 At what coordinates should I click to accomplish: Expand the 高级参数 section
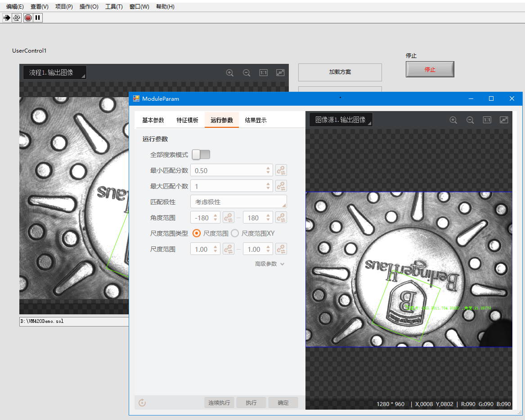269,264
